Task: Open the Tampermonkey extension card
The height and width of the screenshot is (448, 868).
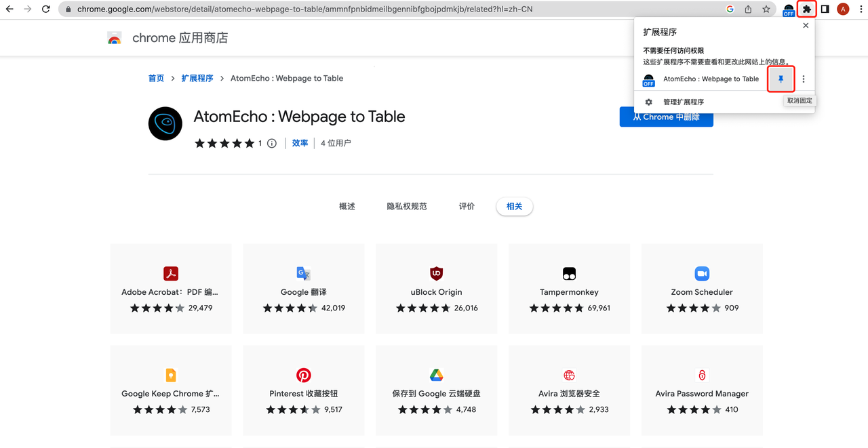Action: [570, 289]
